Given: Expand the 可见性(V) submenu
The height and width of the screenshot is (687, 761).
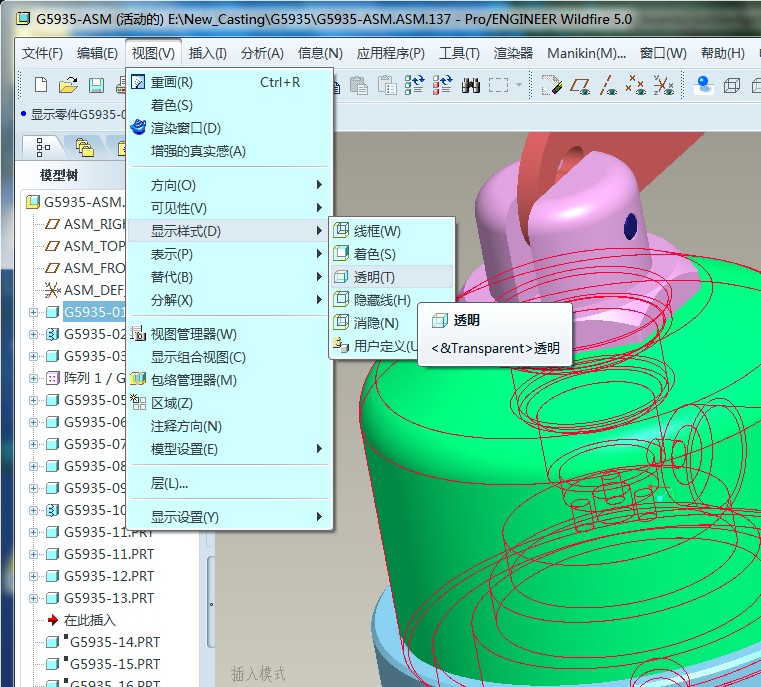Looking at the screenshot, I should 229,208.
